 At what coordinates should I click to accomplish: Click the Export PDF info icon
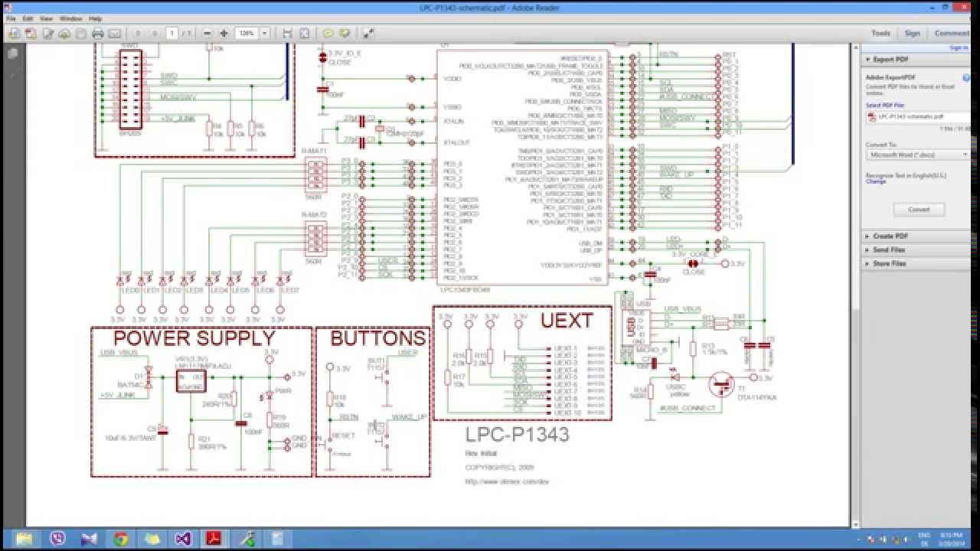coord(967,77)
